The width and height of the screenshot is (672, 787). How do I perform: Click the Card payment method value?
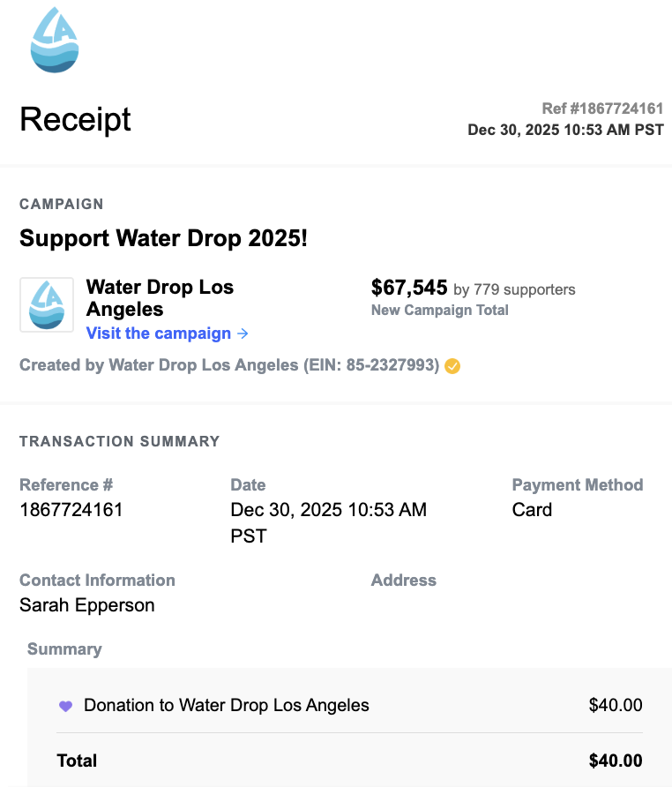532,510
